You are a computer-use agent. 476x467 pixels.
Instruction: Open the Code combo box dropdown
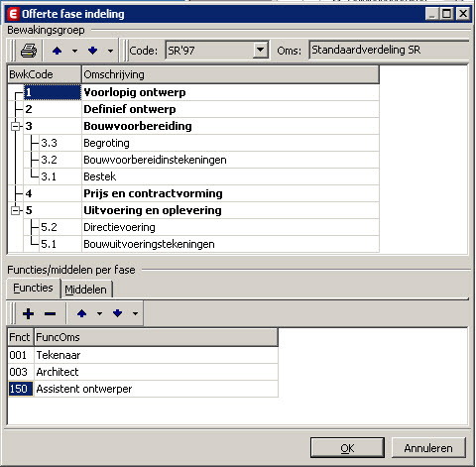[261, 50]
